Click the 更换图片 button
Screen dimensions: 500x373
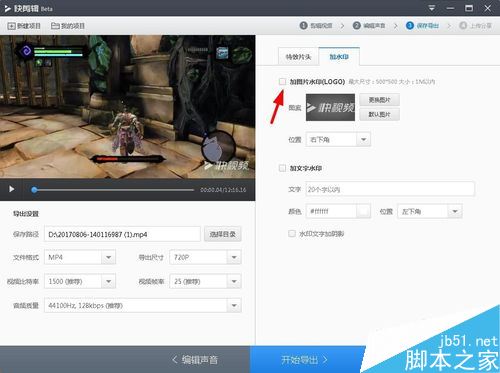tap(379, 100)
